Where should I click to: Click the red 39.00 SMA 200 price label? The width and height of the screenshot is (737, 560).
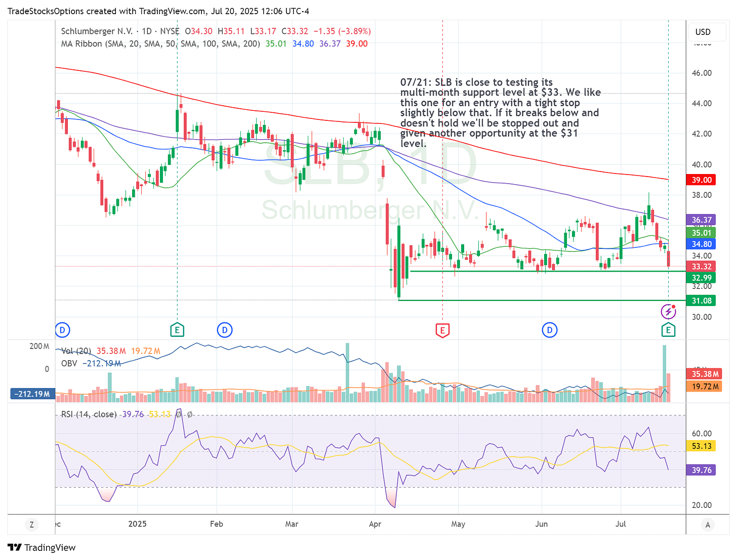(701, 180)
